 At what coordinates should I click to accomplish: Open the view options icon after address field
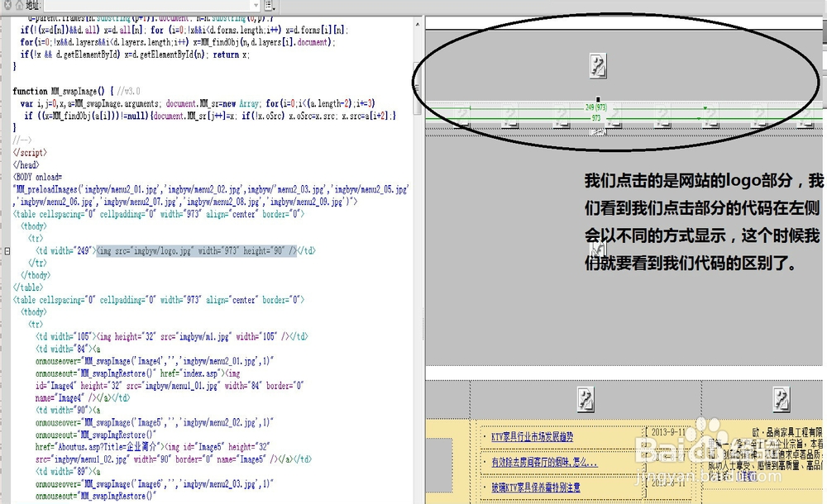[x=269, y=5]
